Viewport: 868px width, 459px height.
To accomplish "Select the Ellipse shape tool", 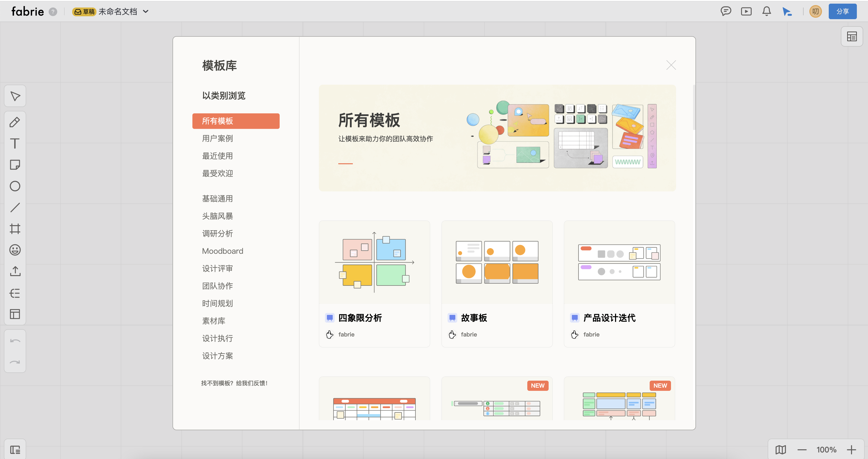I will pos(15,186).
